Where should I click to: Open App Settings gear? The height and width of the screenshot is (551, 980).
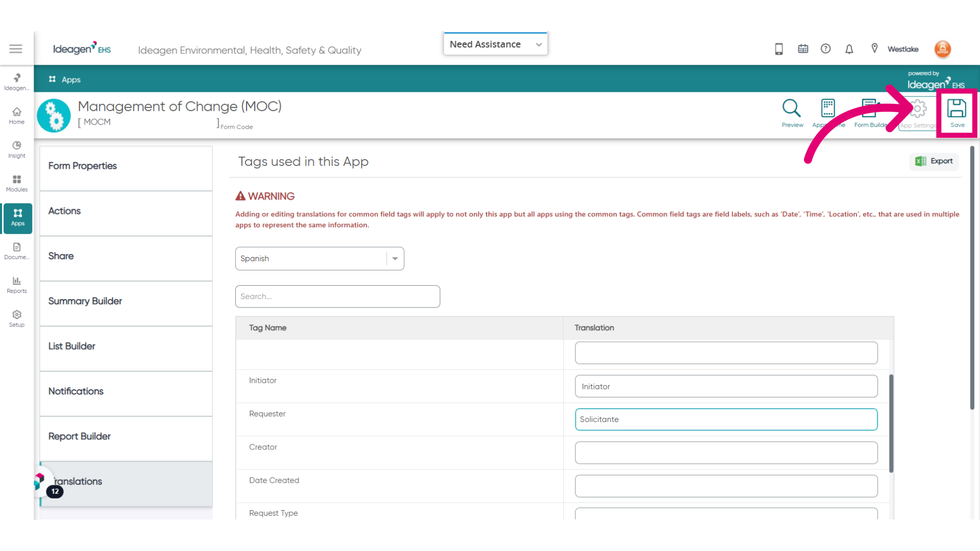coord(918,114)
